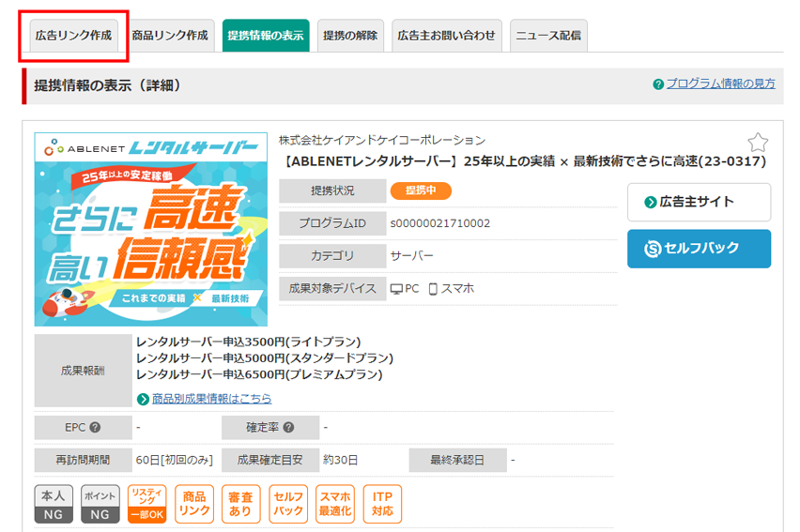Open the 広告主お問い合わせ tab
Screen dimensions: 800x532
point(446,36)
